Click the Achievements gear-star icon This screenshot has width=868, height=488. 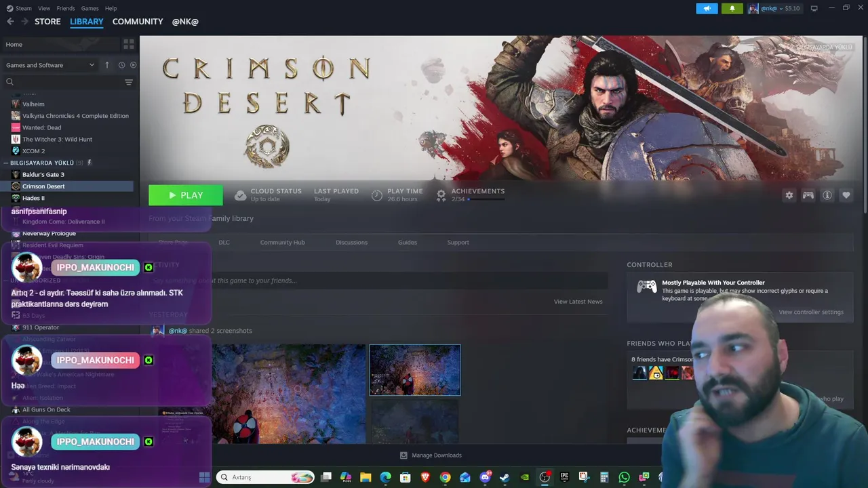click(x=441, y=195)
